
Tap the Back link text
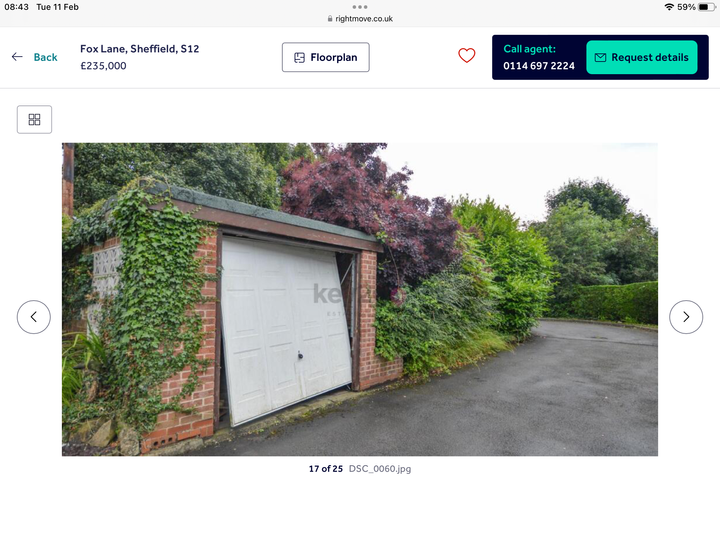point(45,57)
